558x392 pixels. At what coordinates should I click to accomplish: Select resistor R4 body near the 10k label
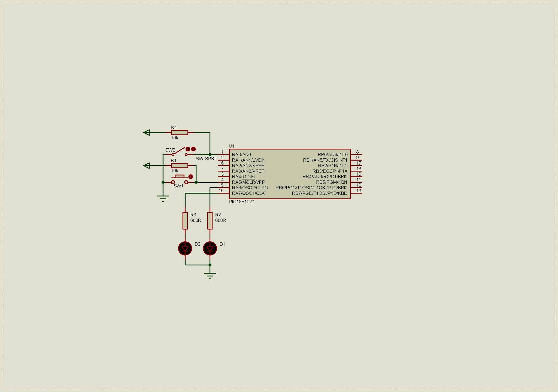[179, 133]
